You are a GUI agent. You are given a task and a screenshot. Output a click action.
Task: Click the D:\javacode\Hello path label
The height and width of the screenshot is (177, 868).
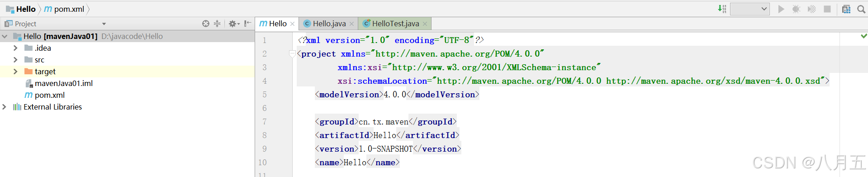132,36
